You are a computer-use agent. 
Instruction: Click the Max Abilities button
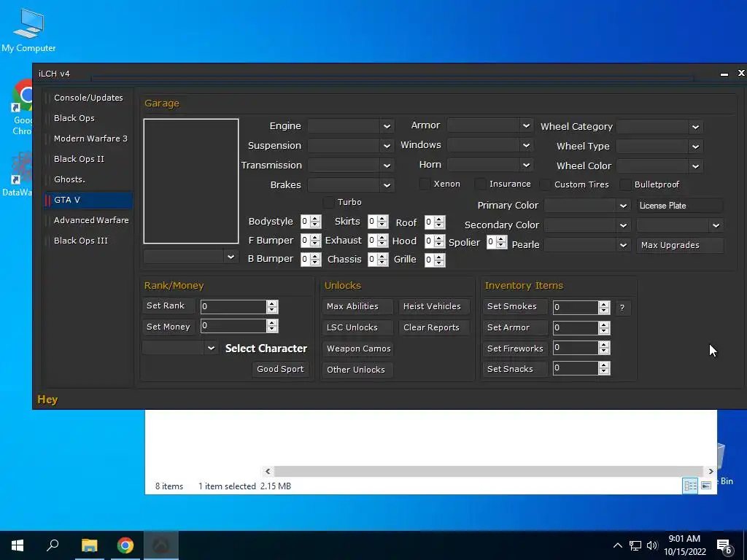click(357, 307)
